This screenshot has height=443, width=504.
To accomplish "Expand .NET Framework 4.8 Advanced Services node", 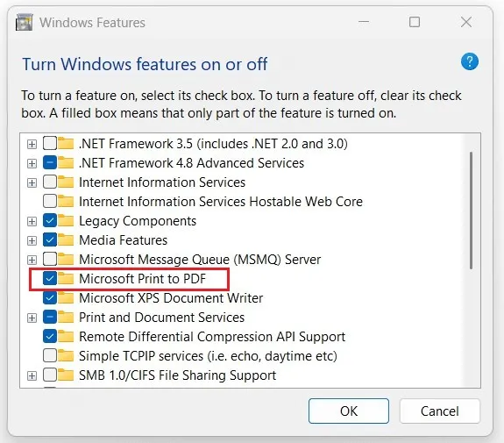I will 32,163.
